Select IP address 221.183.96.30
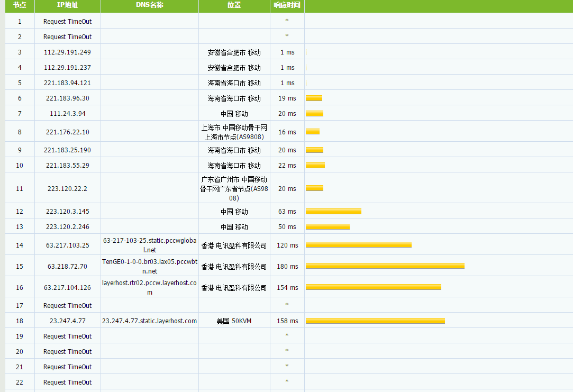This screenshot has width=573, height=392. click(x=68, y=98)
